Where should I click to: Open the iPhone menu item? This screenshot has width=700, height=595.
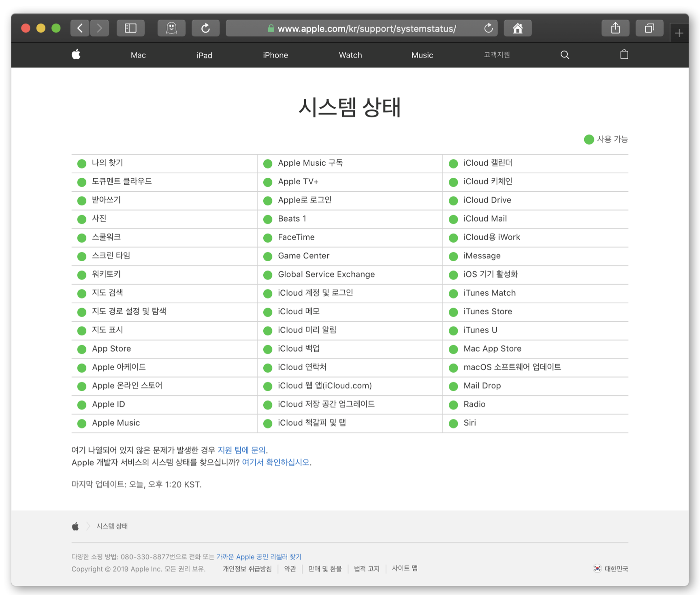pos(275,55)
